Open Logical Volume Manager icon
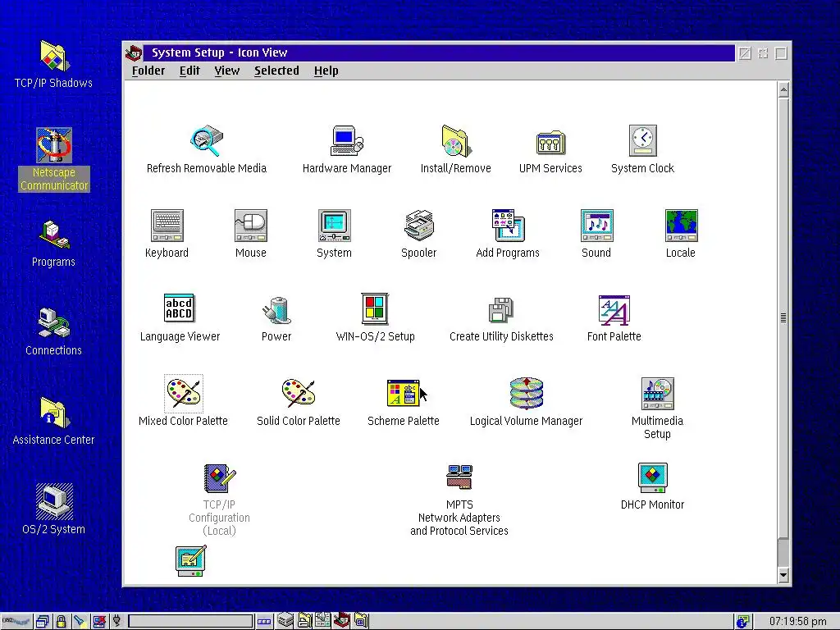 [526, 393]
